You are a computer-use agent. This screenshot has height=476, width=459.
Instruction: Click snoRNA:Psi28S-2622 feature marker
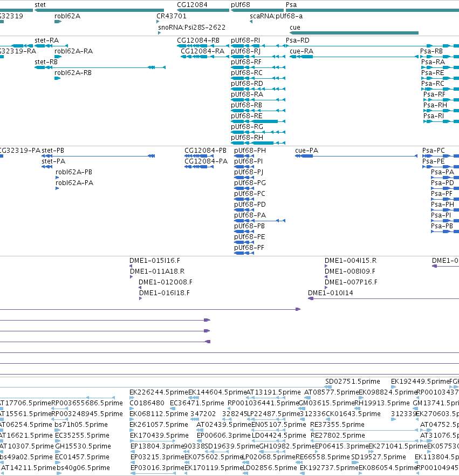click(x=159, y=33)
